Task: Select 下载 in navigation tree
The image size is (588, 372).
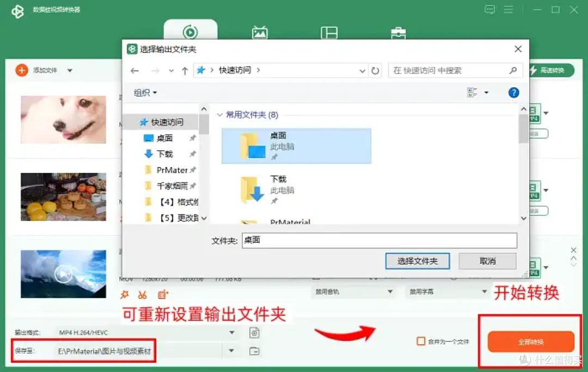Action: 164,154
